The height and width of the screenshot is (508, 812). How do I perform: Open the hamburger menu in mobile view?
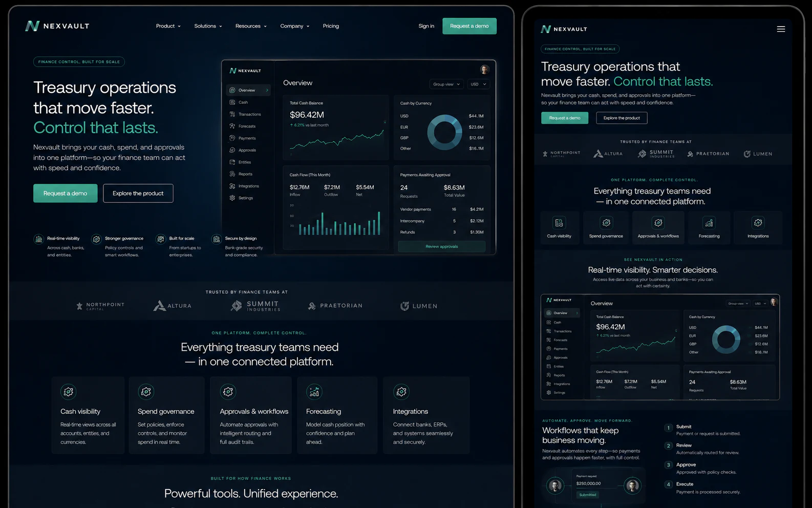coord(781,29)
